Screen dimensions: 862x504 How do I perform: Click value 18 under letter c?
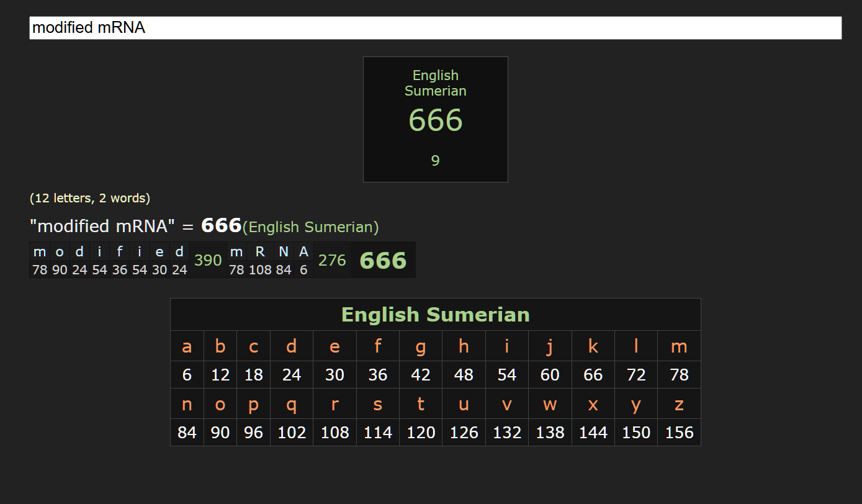pos(253,375)
